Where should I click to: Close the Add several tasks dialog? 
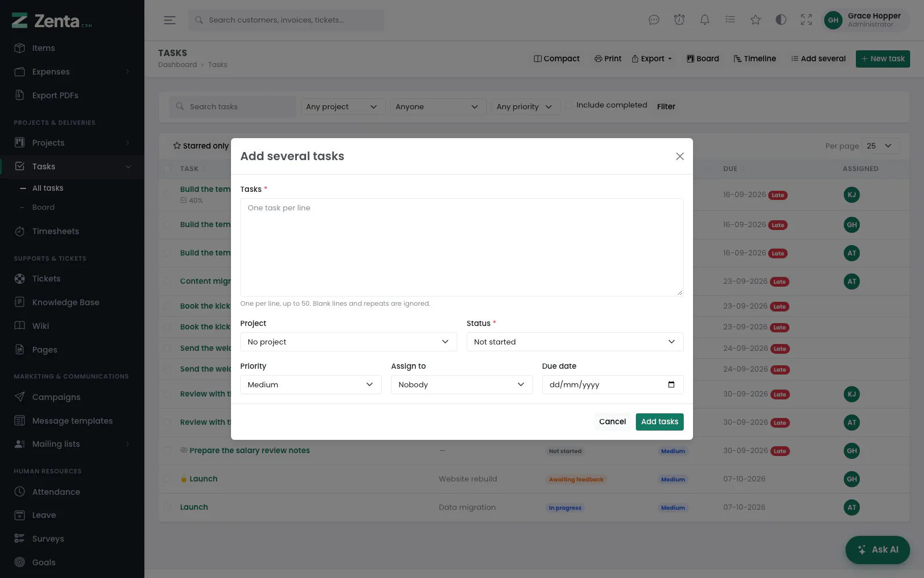pos(680,156)
